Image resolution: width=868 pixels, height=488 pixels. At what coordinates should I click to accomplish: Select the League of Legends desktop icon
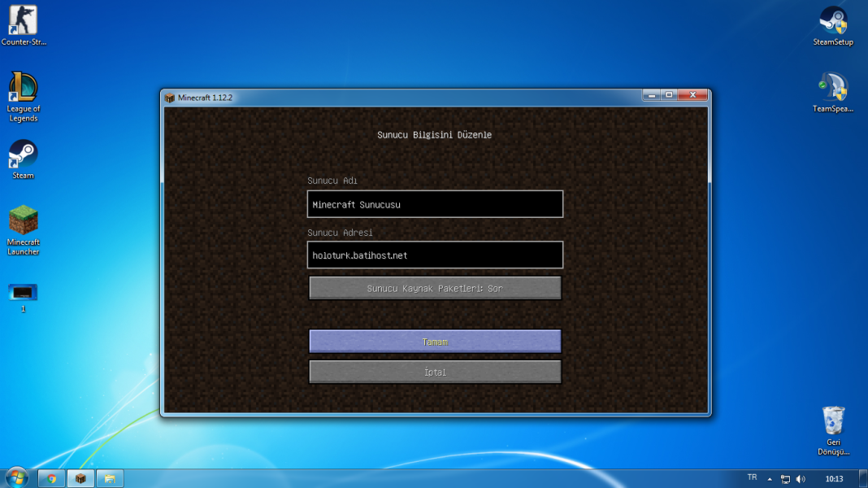[24, 97]
